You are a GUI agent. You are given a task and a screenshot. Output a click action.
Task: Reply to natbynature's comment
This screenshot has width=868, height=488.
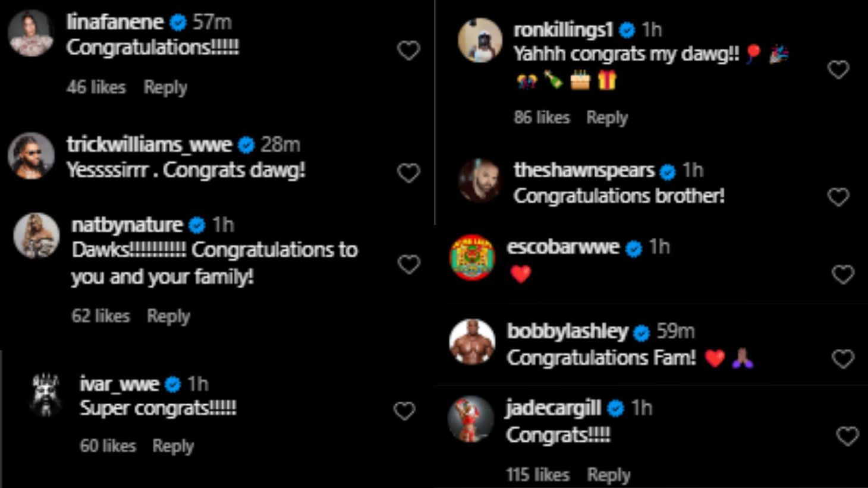tap(168, 316)
